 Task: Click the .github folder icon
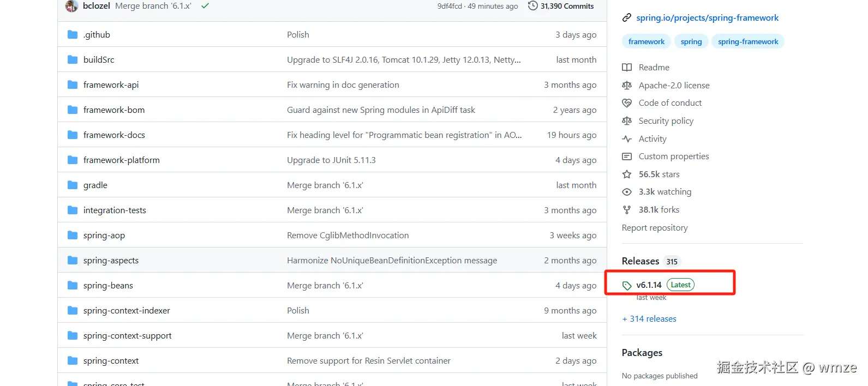(73, 34)
